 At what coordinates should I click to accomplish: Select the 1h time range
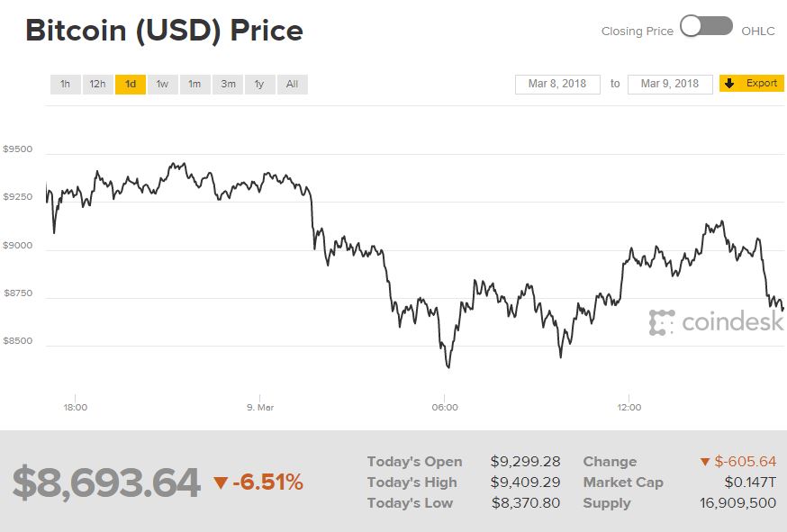[65, 85]
